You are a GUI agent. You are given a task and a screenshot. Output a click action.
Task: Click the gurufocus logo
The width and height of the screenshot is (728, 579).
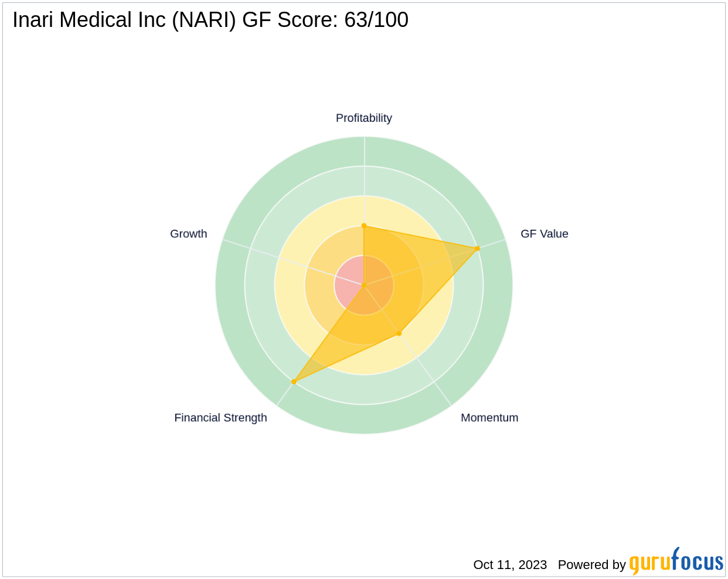tap(676, 561)
